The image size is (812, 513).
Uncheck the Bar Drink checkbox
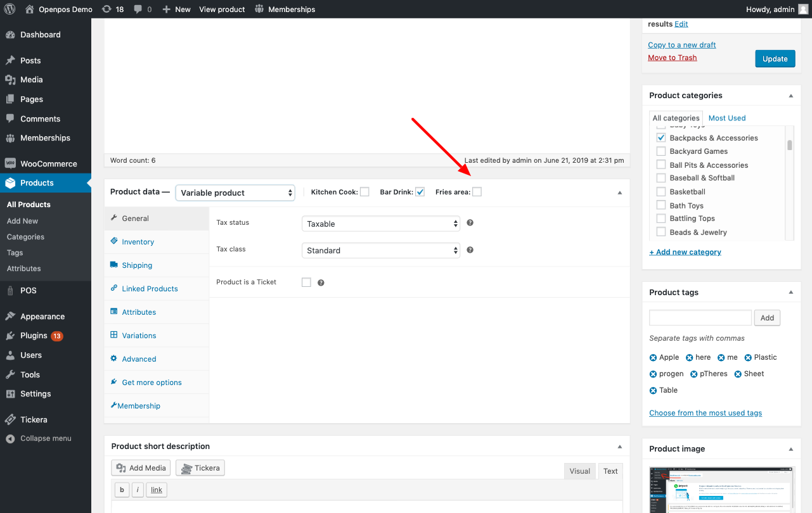click(x=420, y=192)
